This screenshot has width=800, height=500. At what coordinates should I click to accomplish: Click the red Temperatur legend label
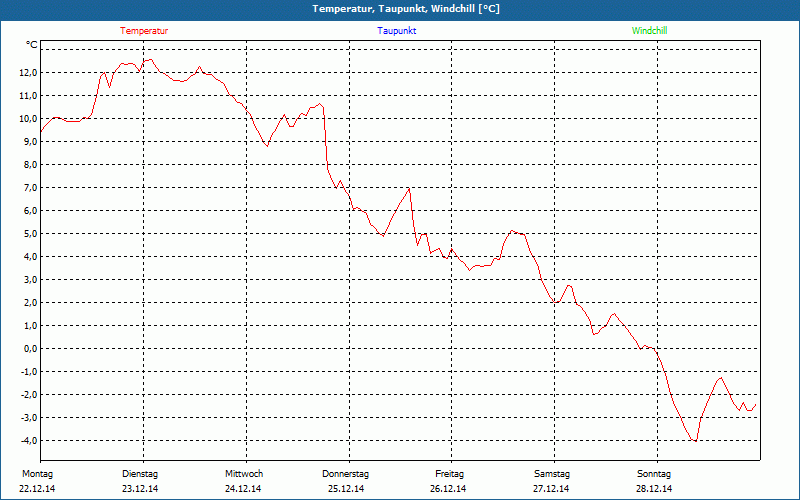pos(144,31)
